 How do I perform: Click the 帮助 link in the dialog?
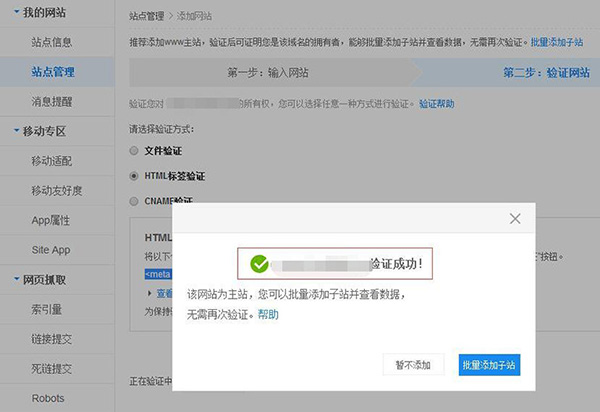(268, 314)
